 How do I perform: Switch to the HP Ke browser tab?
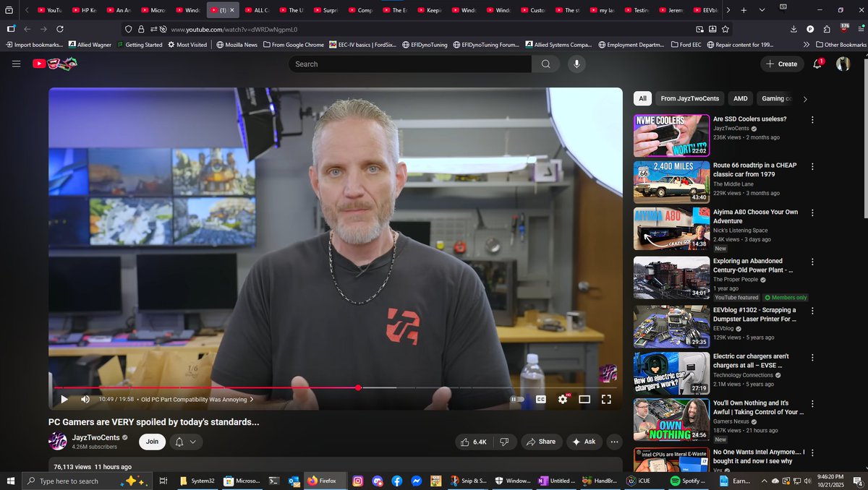(x=85, y=10)
